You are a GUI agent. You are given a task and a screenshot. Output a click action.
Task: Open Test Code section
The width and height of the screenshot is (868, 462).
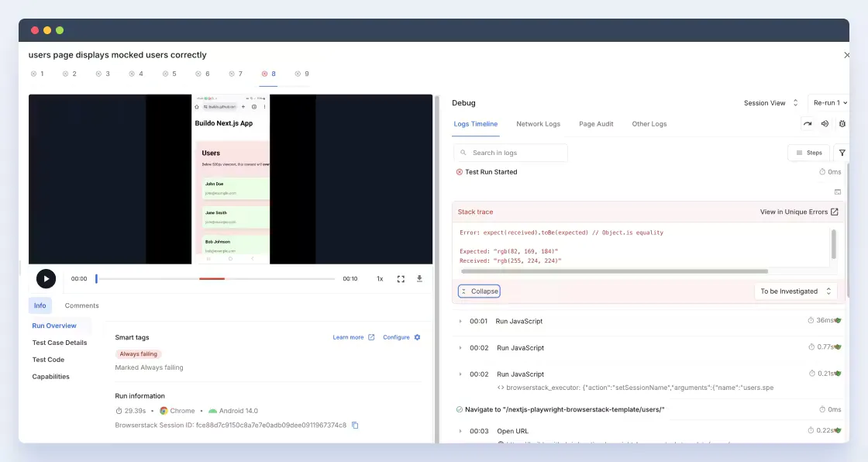48,360
